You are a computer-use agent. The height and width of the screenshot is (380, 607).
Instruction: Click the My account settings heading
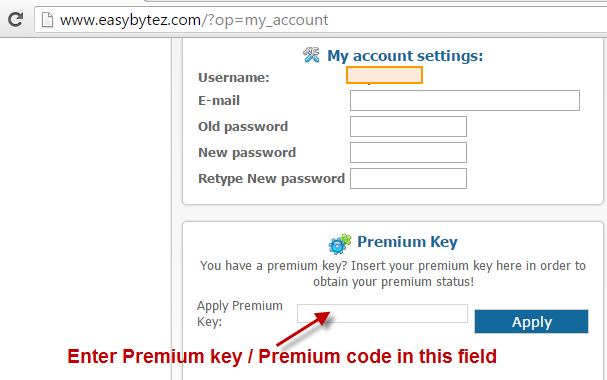point(405,56)
